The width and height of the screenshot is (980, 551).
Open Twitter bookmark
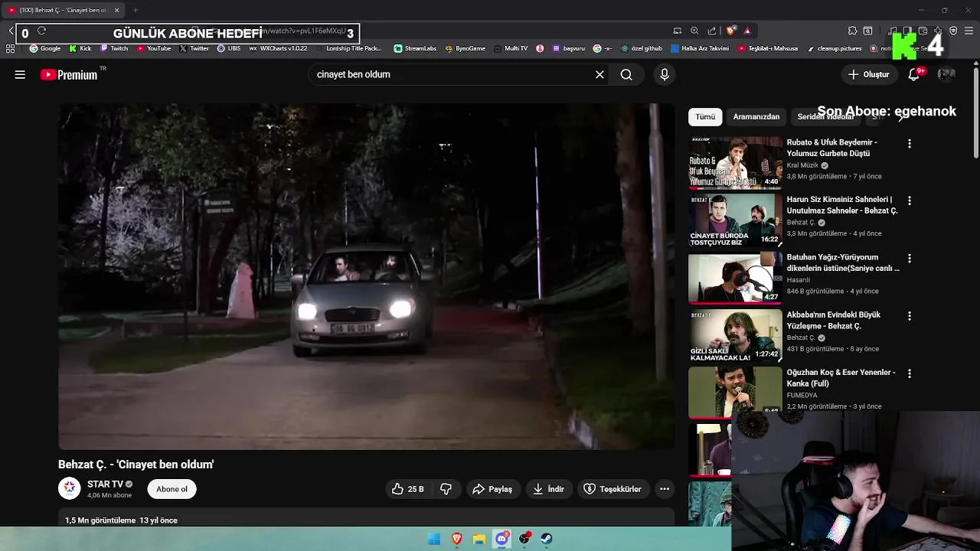194,48
